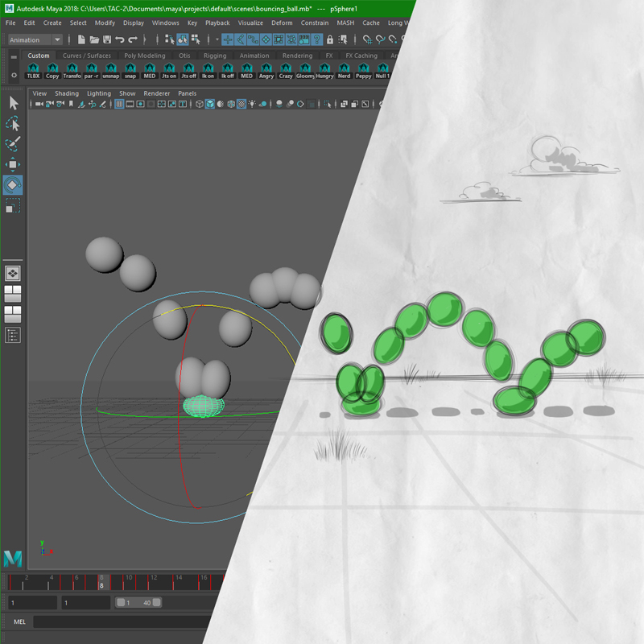Open the Lighting viewport menu
644x644 pixels.
99,93
